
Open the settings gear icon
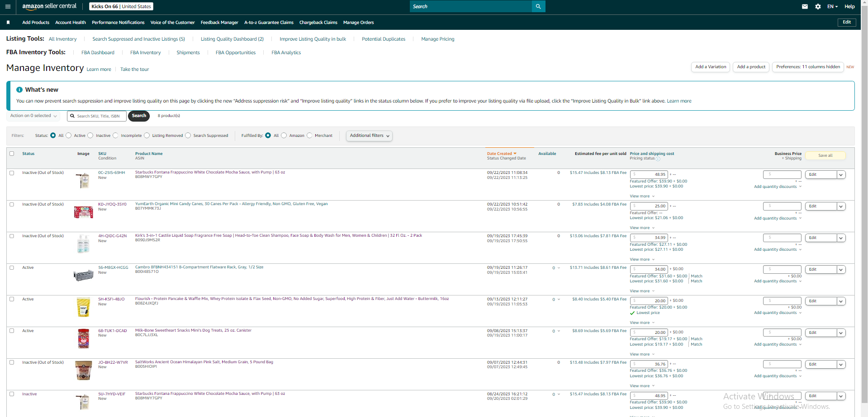pyautogui.click(x=818, y=6)
